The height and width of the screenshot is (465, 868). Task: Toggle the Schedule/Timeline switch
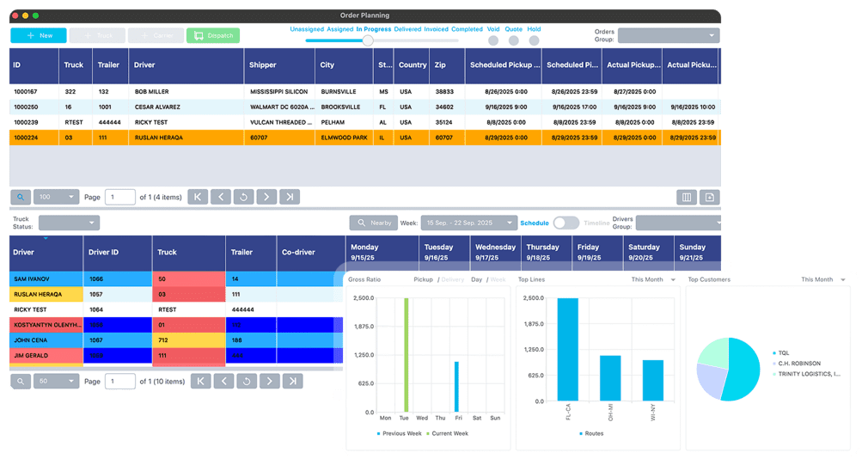[565, 223]
